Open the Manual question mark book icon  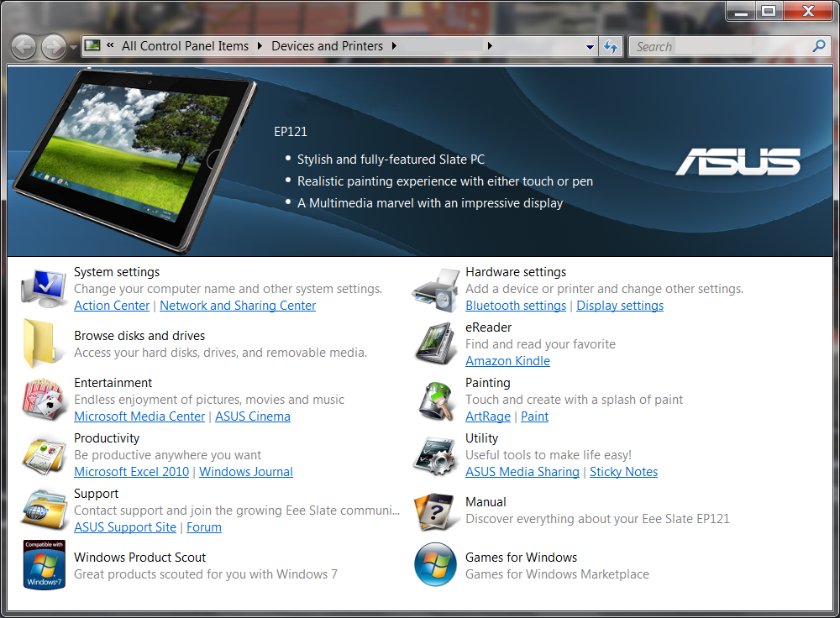pyautogui.click(x=434, y=511)
